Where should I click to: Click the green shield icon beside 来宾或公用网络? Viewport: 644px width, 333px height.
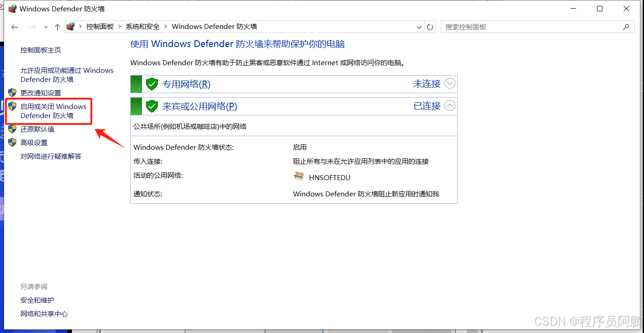152,106
